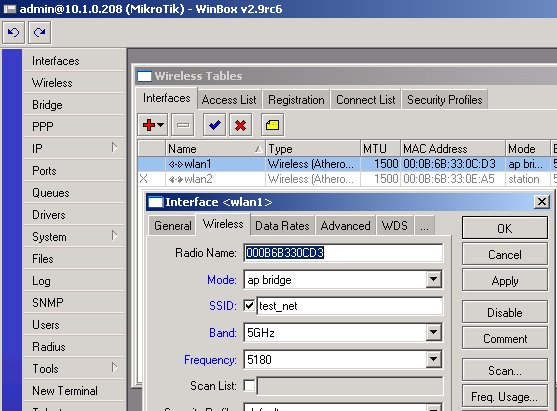Click the Freq. Usage... button
The width and height of the screenshot is (557, 411).
[505, 396]
